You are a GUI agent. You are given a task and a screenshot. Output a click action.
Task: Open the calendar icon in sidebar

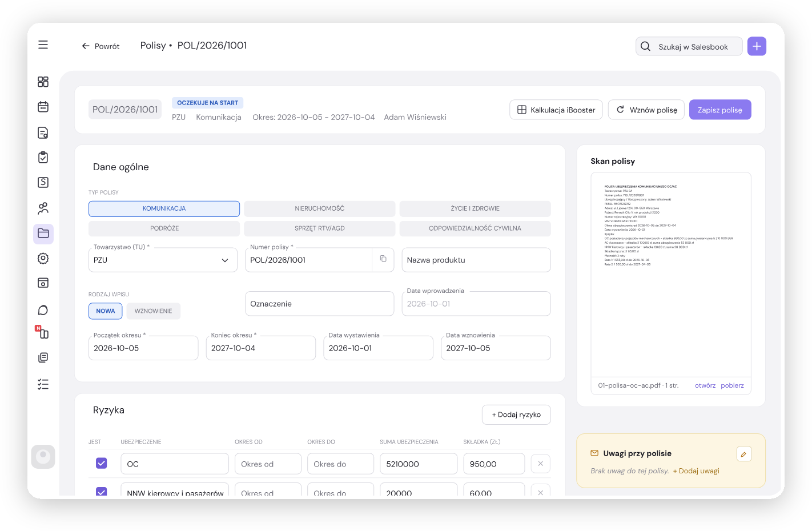point(43,107)
